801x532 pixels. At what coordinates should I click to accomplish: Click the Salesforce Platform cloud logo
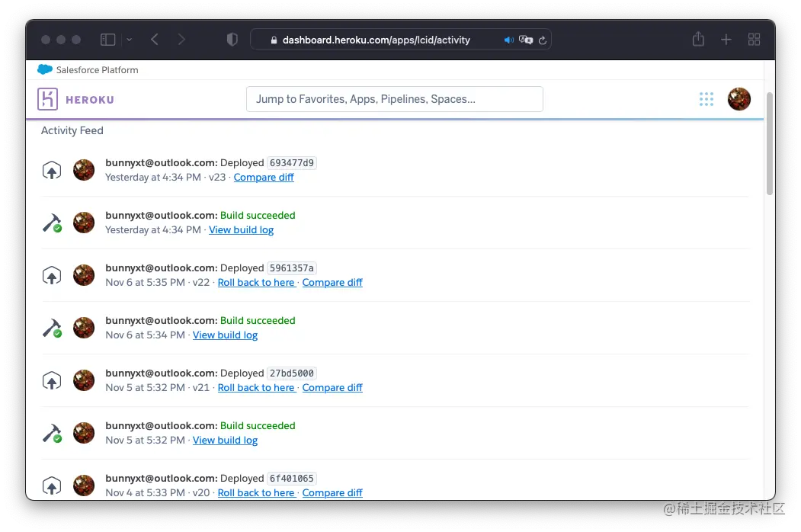45,69
